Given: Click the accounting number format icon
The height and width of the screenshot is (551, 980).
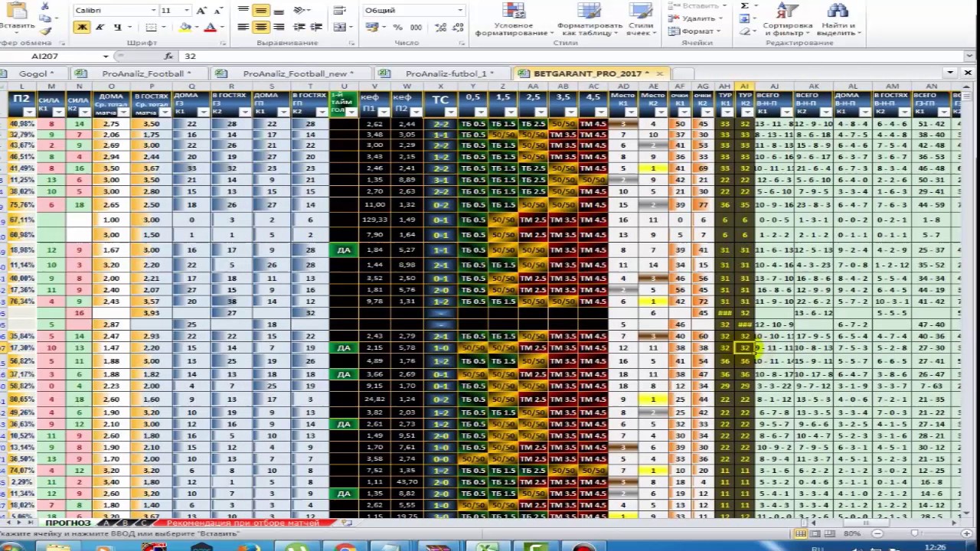Looking at the screenshot, I should point(372,28).
